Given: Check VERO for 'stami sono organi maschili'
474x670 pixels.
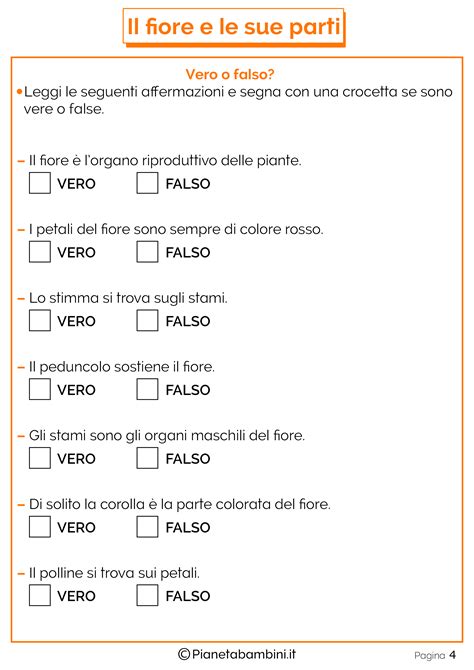Looking at the screenshot, I should (x=40, y=458).
